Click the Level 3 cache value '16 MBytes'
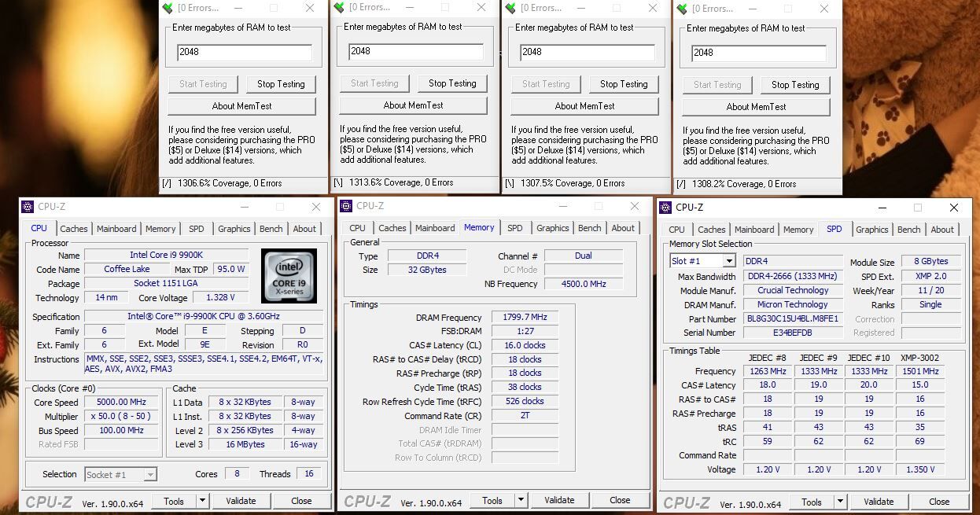This screenshot has width=980, height=515. (x=245, y=444)
